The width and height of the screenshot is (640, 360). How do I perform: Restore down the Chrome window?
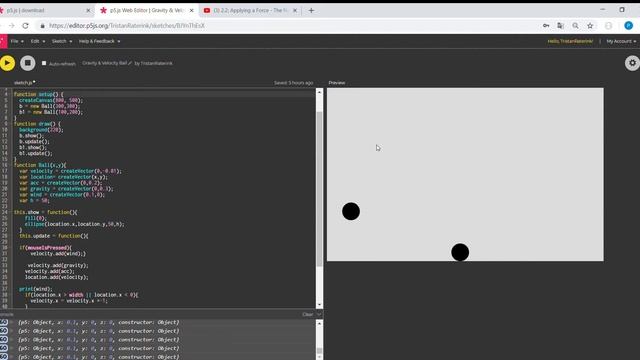click(622, 9)
